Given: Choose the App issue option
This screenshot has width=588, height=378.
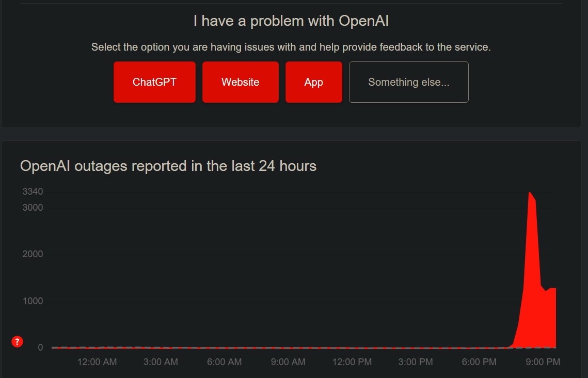Looking at the screenshot, I should [x=313, y=82].
